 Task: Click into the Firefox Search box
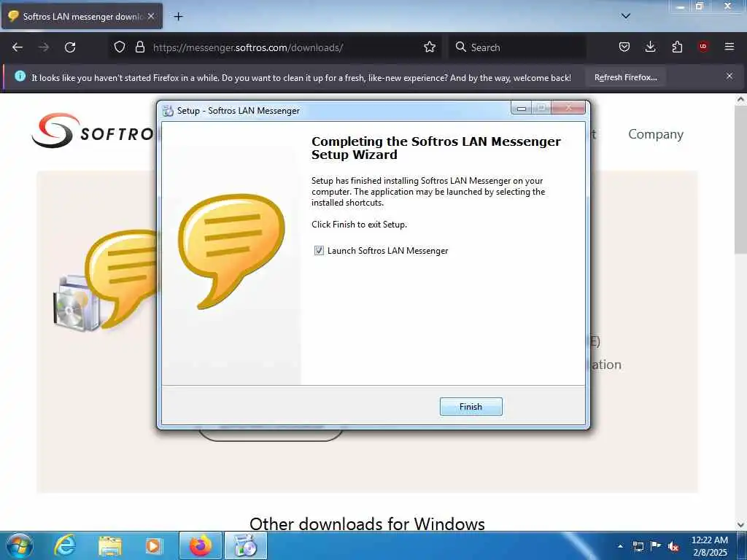coord(517,47)
